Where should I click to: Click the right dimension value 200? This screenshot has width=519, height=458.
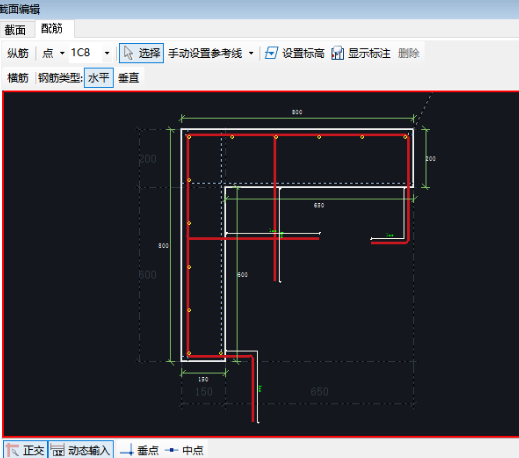click(x=430, y=159)
